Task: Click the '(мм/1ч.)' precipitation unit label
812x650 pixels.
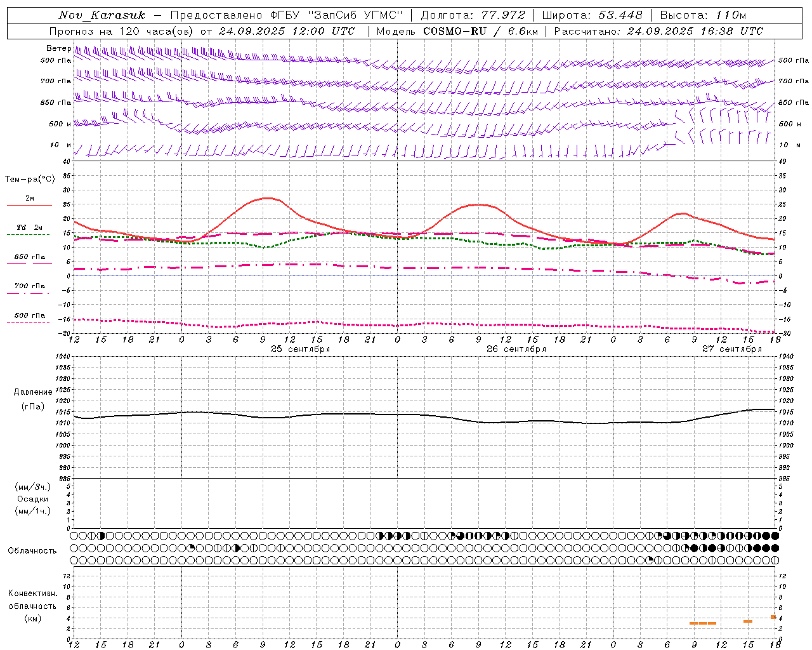Action: pyautogui.click(x=33, y=511)
